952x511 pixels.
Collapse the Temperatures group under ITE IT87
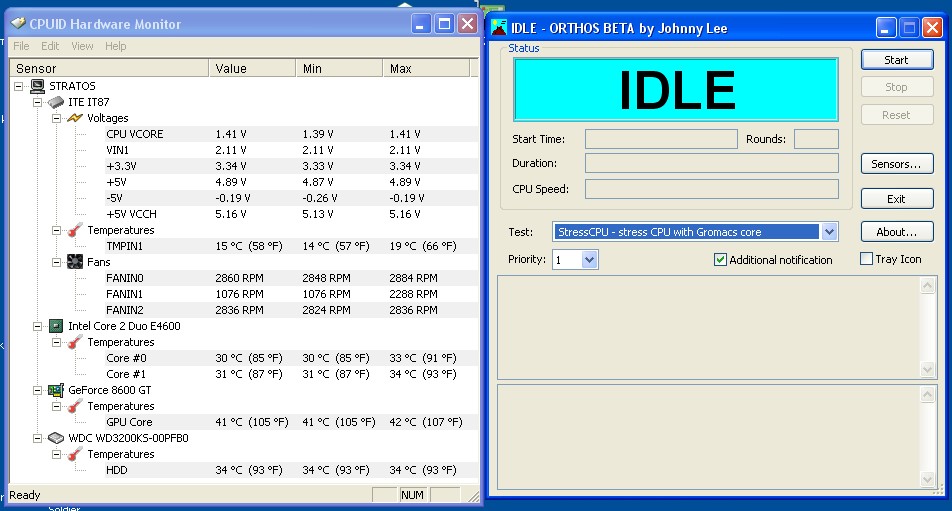(56, 230)
